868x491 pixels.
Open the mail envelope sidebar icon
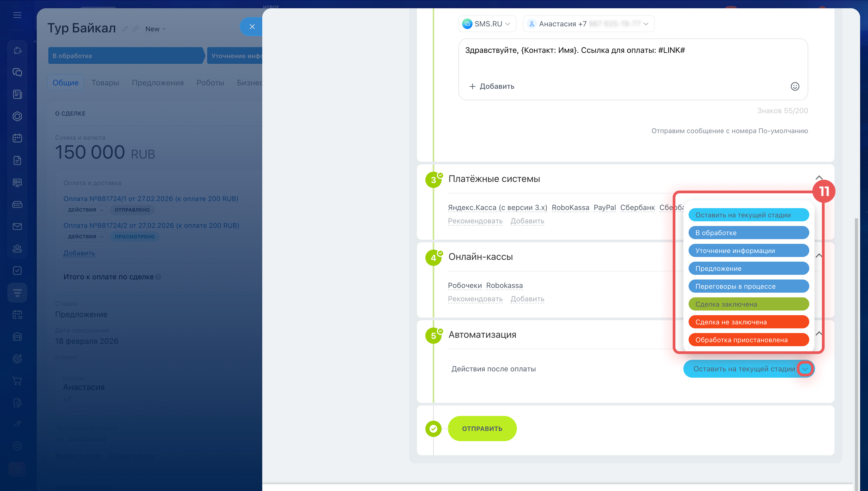coord(17,226)
